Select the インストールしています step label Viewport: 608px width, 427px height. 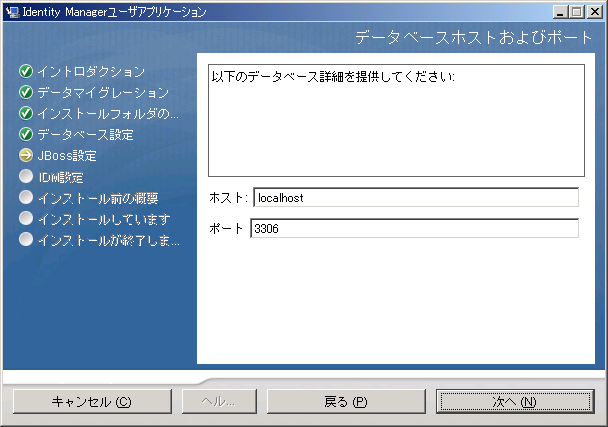(x=104, y=219)
